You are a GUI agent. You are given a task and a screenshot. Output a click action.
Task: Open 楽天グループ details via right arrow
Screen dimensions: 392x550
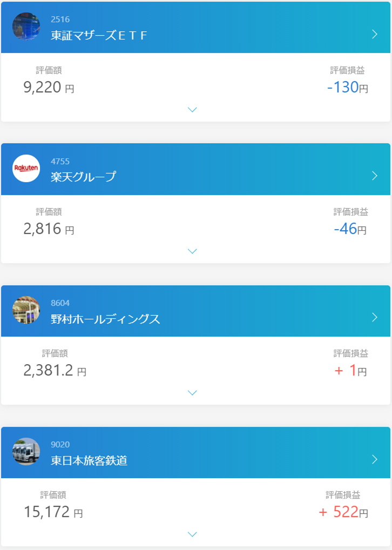tap(375, 176)
